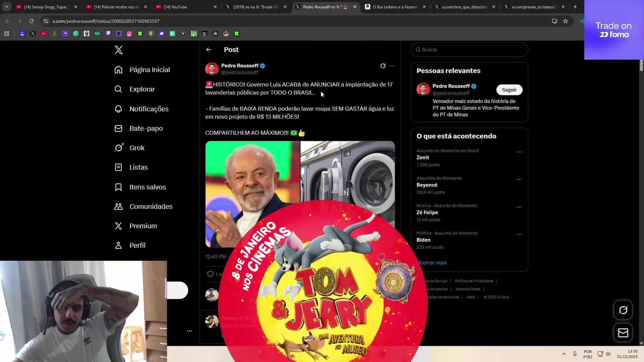
Task: Open options for Zenit trend
Action: (519, 152)
